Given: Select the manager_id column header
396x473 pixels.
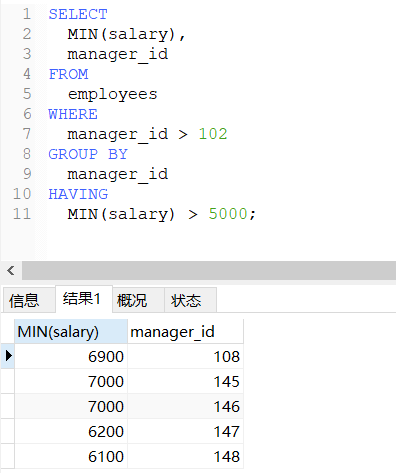Looking at the screenshot, I should tap(185, 332).
